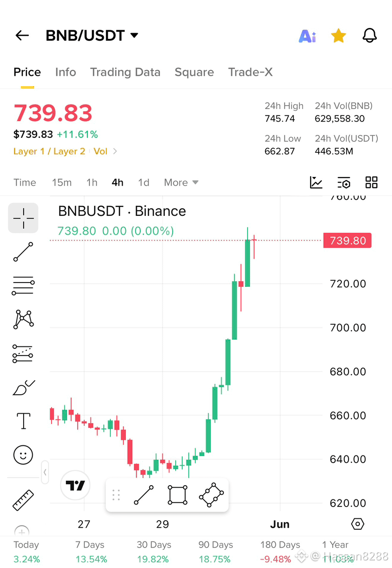Open price alert bell icon
392x568 pixels.
tap(369, 35)
